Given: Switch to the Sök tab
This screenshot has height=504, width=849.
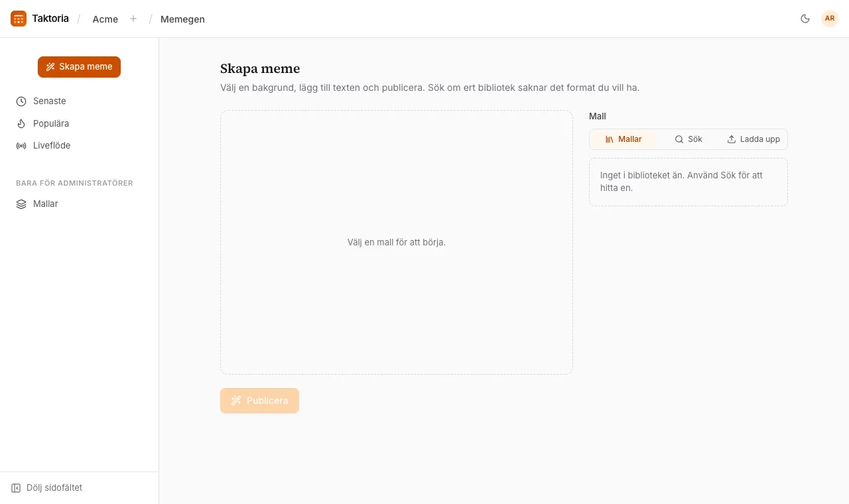Looking at the screenshot, I should point(688,139).
